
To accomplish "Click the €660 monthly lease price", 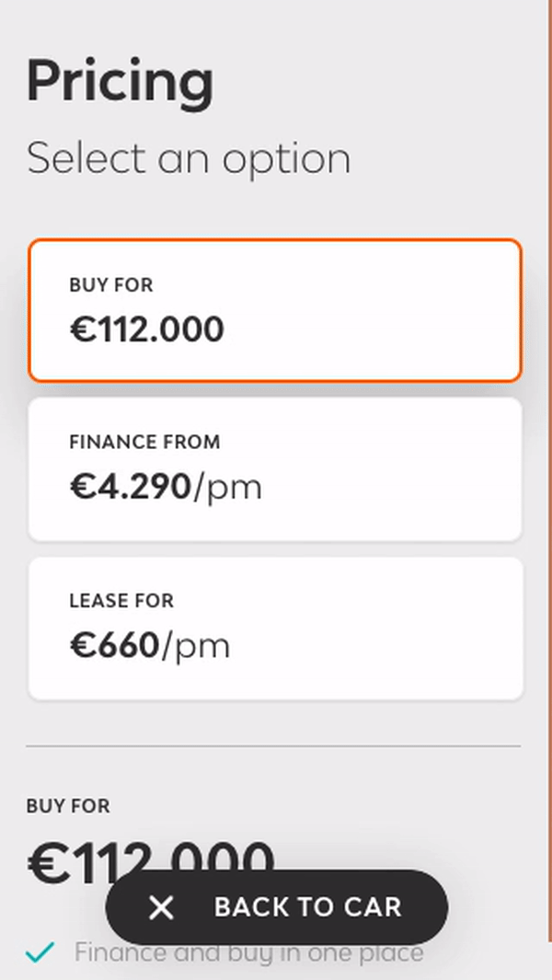I will (x=115, y=646).
